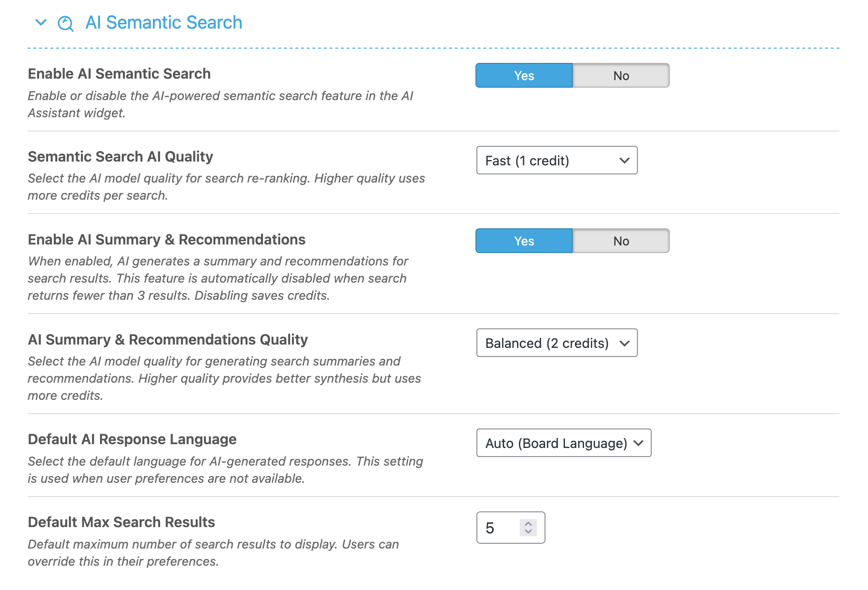
Task: Click the Enable AI Semantic Search label
Action: tap(120, 74)
